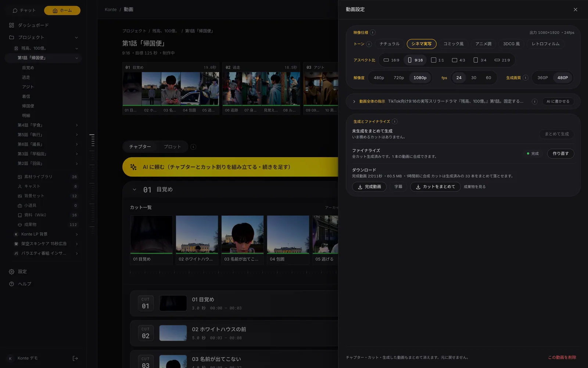This screenshot has width=588, height=368.
Task: Open the 小道具 icon entry
Action: coord(20,205)
